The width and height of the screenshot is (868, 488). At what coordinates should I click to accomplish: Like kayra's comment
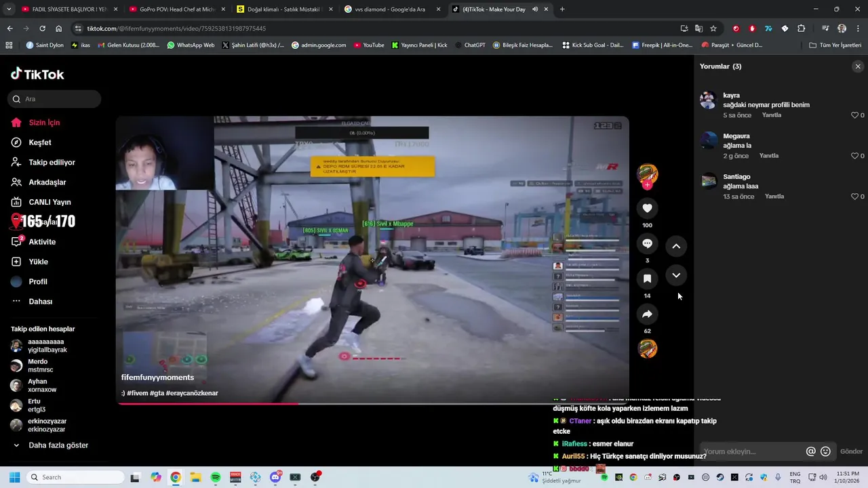(855, 115)
